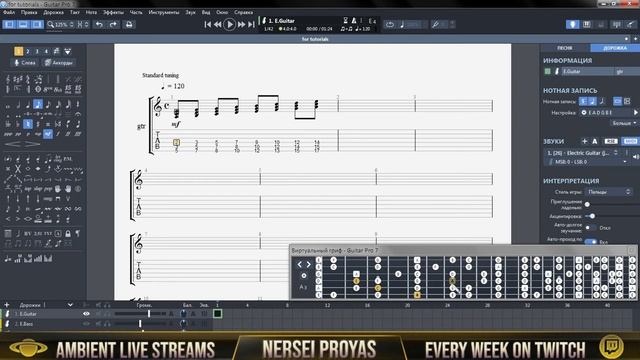The image size is (640, 360).
Task: Fast forward to next bar
Action: point(241,24)
